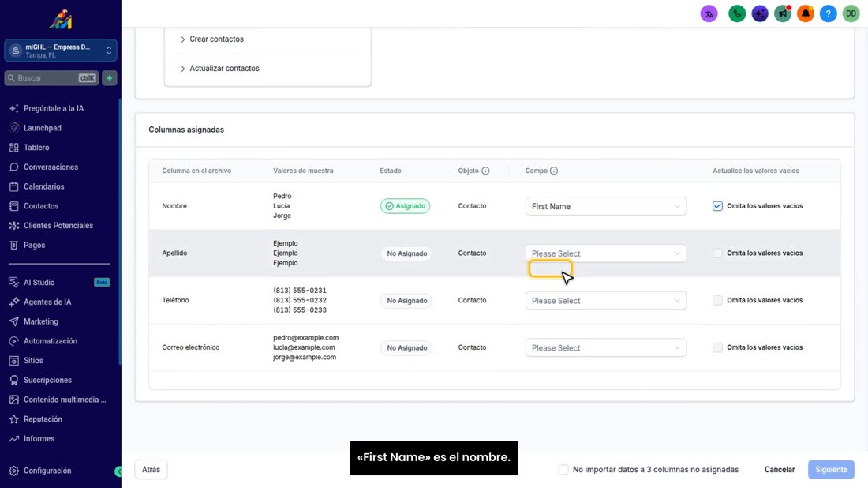Check Omita los valores vacíos for Teléfono

coord(717,300)
